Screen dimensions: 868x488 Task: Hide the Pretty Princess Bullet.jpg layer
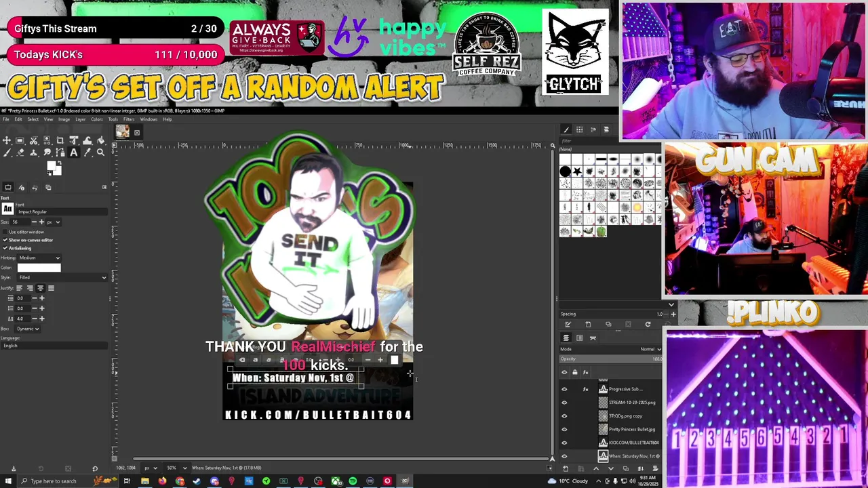click(x=564, y=429)
